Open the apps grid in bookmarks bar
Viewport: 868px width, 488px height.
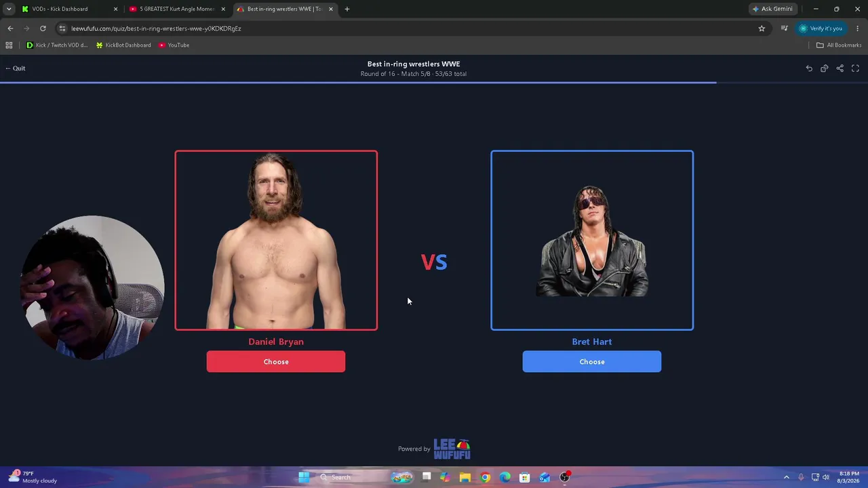click(9, 45)
